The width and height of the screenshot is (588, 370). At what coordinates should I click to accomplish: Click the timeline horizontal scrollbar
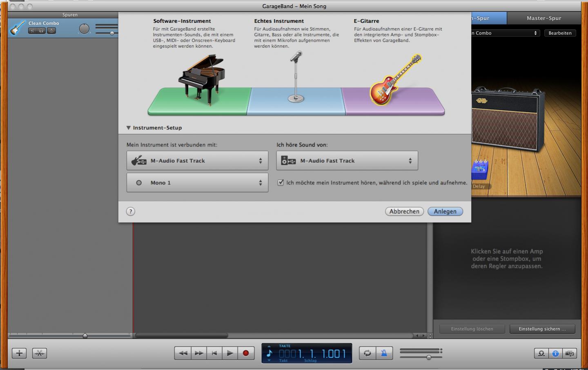click(x=182, y=335)
